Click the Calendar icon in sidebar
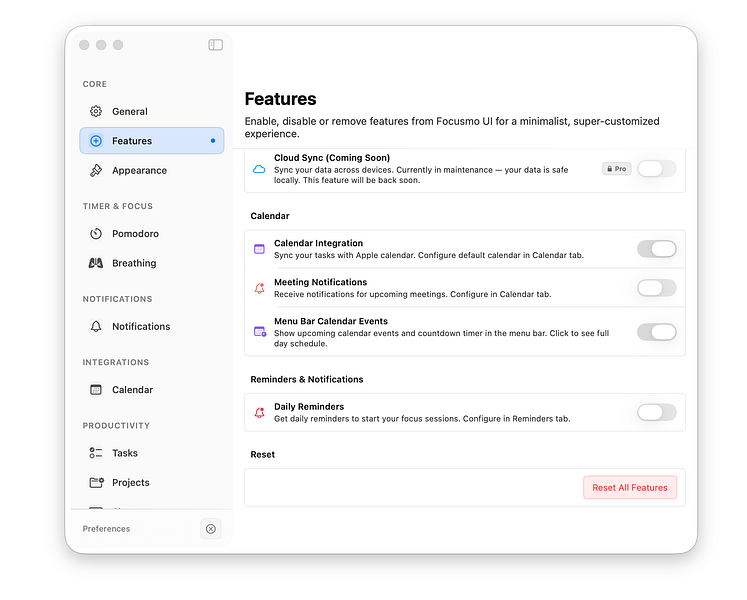The width and height of the screenshot is (747, 600). point(96,390)
